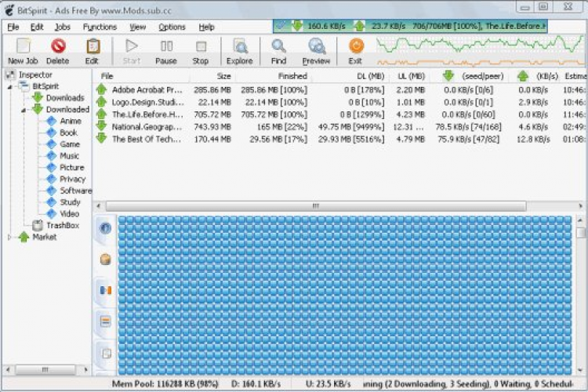Click the piece map scrollbar up arrow
This screenshot has width=588, height=392.
click(580, 220)
